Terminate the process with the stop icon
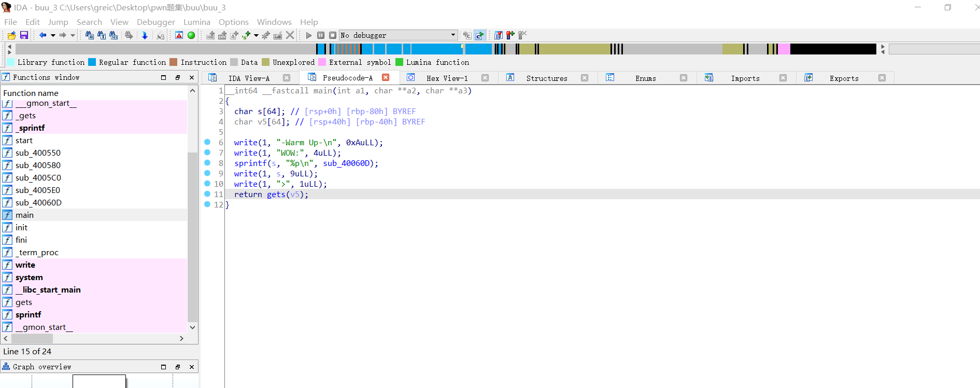This screenshot has width=980, height=388. 333,35
